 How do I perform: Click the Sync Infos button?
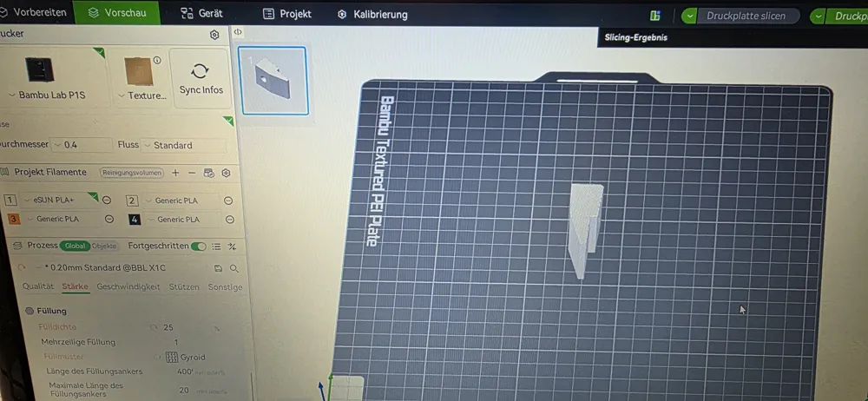click(201, 78)
